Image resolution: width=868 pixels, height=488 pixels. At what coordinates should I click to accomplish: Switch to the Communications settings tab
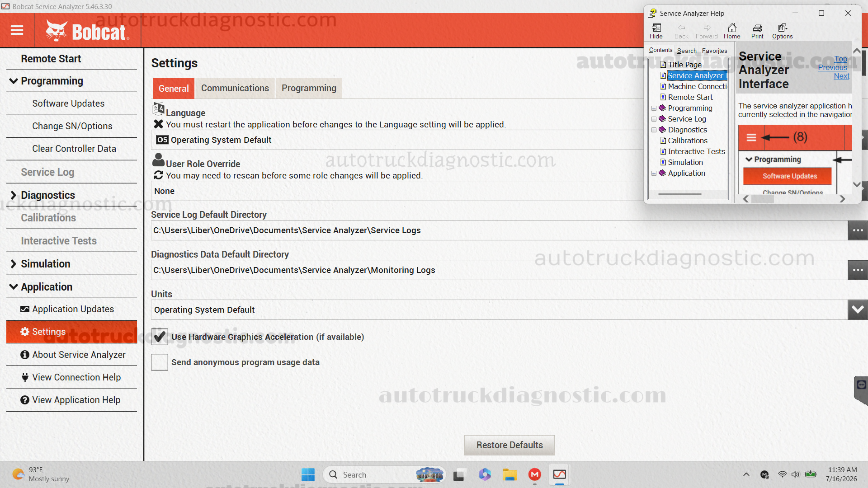tap(235, 89)
